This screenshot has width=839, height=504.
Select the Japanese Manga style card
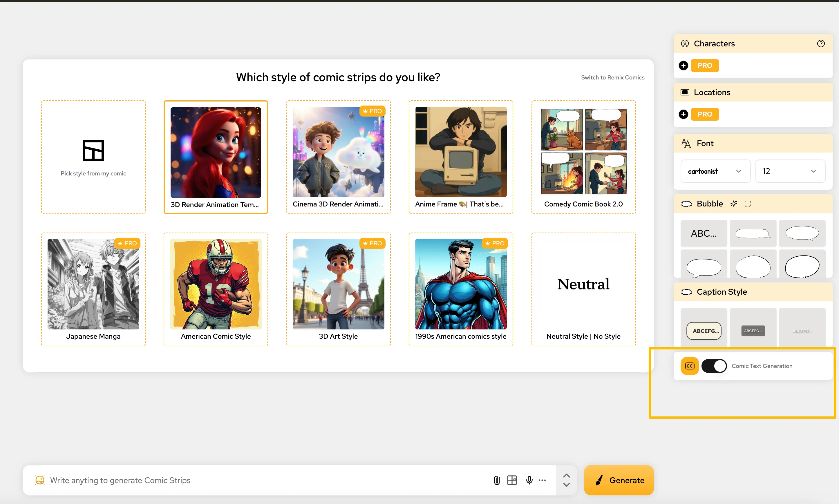tap(93, 289)
